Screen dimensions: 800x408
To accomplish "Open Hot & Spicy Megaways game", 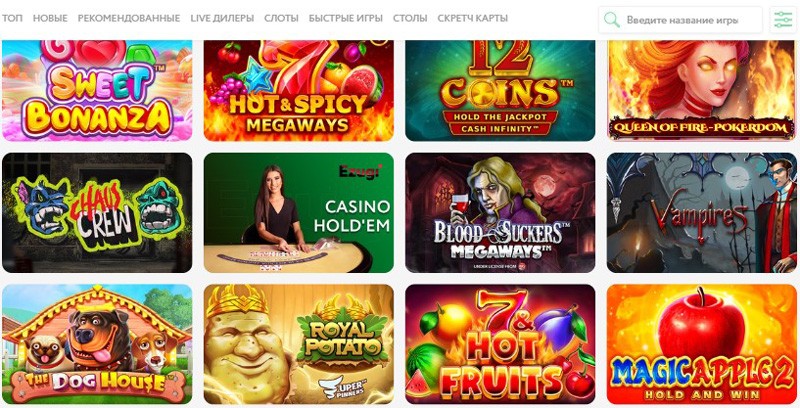I will [298, 90].
